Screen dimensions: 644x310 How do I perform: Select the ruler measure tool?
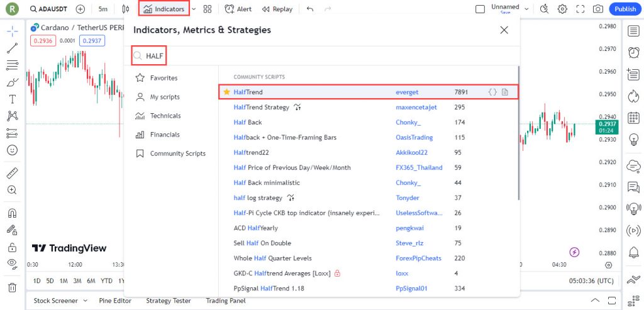(x=13, y=173)
